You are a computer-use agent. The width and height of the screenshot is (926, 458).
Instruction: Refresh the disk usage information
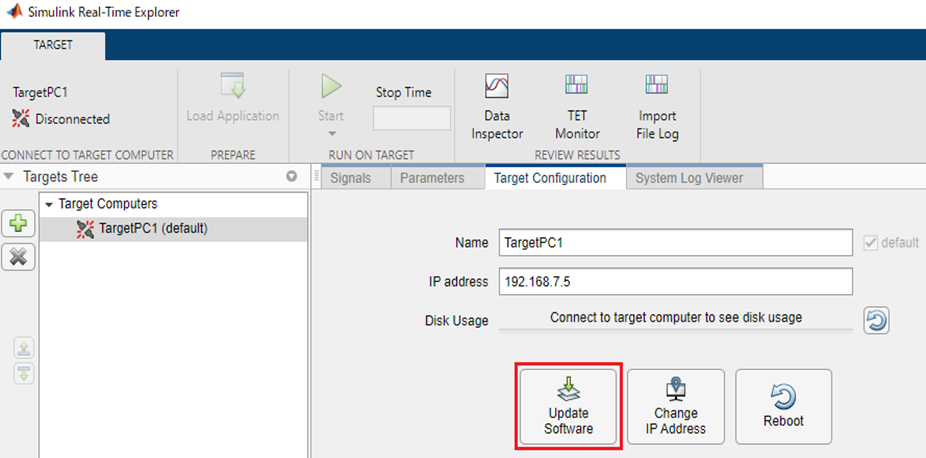pos(876,320)
